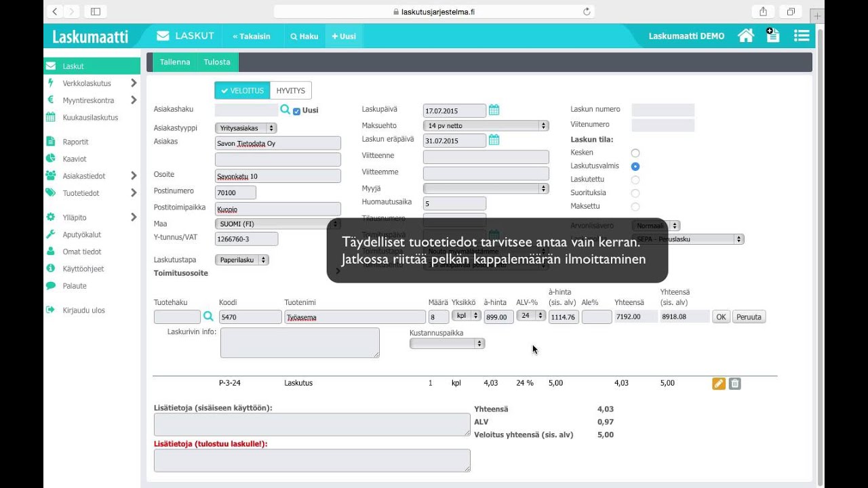This screenshot has width=868, height=488.
Task: Open the home icon in header
Action: pos(746,36)
